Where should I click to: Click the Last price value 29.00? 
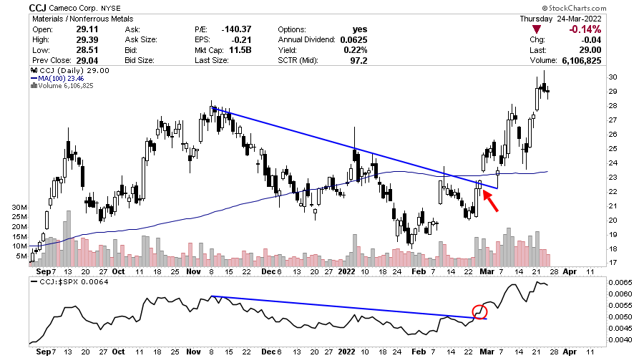[x=590, y=50]
